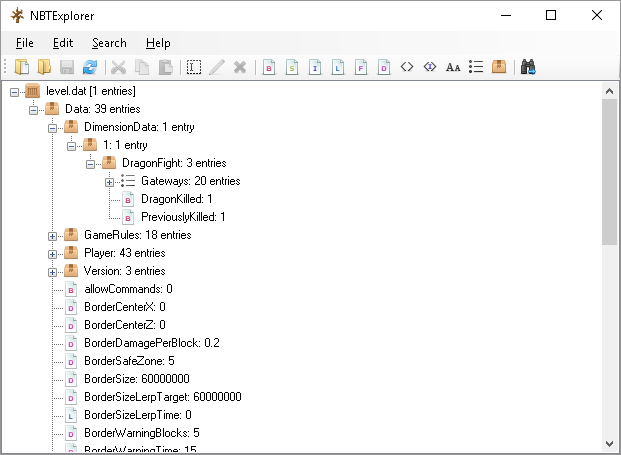Open the Help menu
The width and height of the screenshot is (621, 455).
coord(158,43)
